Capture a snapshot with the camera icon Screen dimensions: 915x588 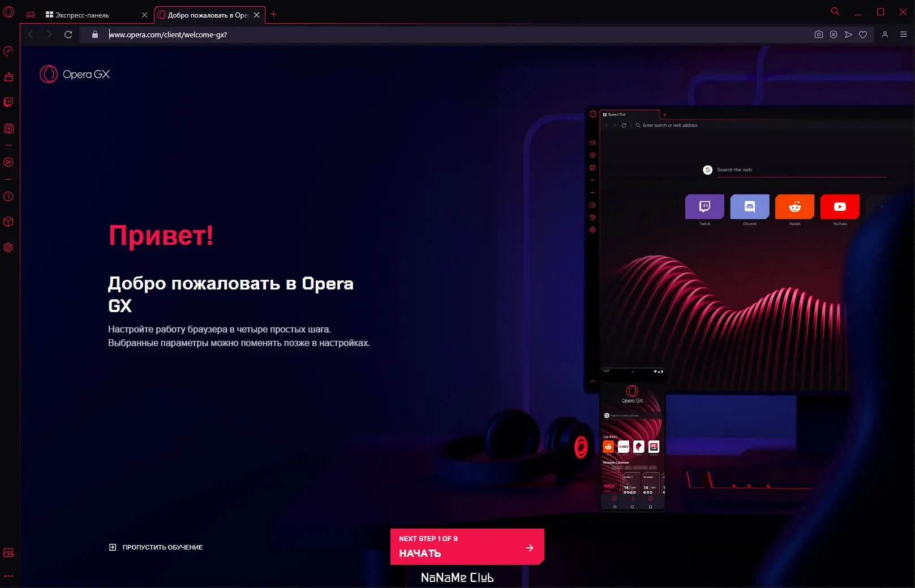tap(819, 34)
